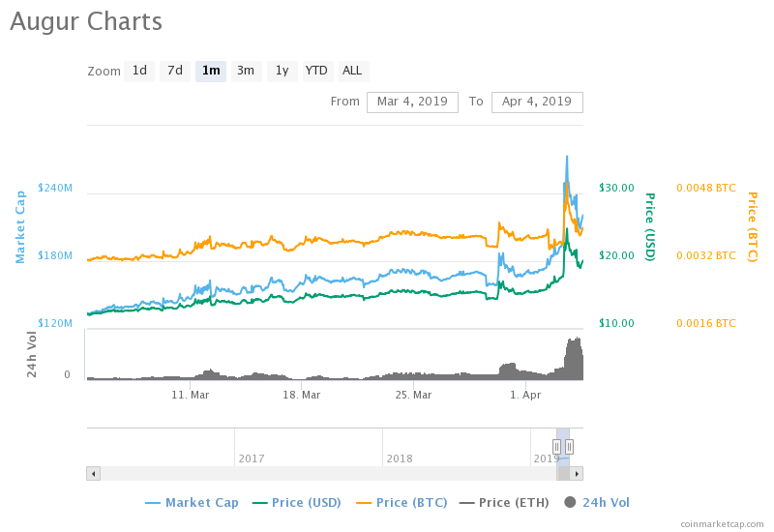Image resolution: width=774 pixels, height=532 pixels.
Task: Click the Augur Charts heading
Action: pos(86,21)
